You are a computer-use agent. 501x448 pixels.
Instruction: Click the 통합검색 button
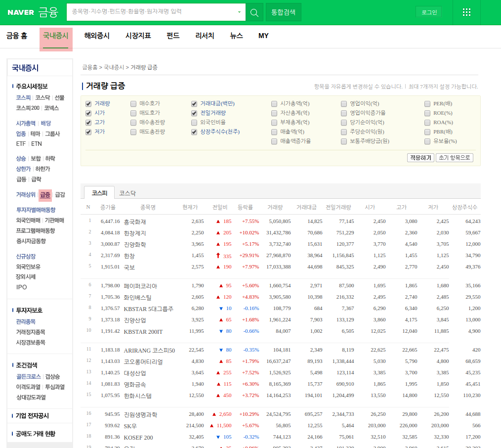coord(284,12)
